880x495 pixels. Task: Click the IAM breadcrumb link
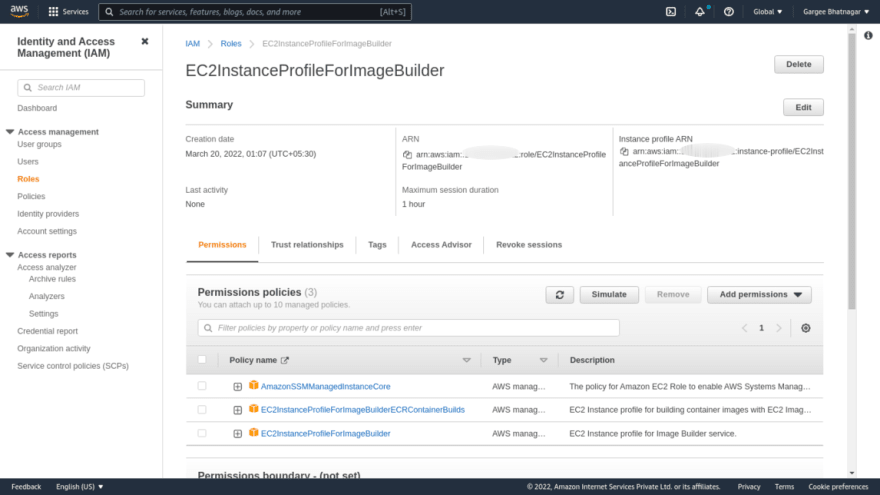tap(192, 43)
